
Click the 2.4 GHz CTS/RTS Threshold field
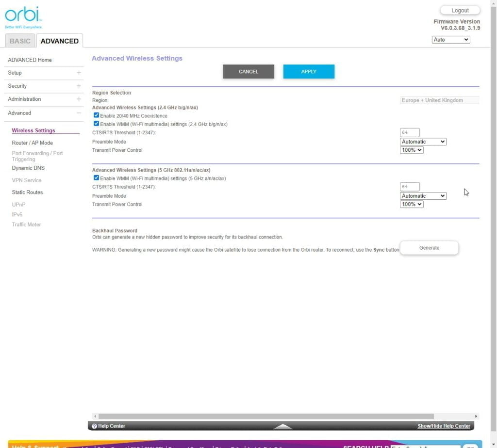pos(410,133)
